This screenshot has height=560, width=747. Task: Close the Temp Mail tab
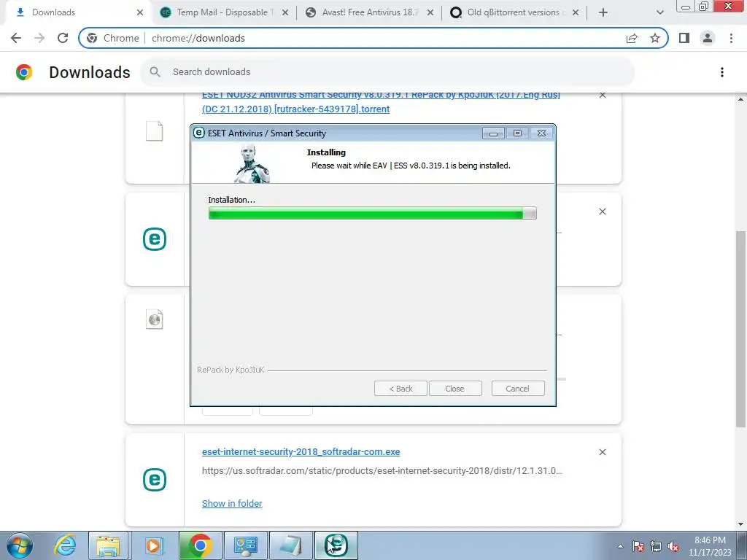click(x=285, y=13)
